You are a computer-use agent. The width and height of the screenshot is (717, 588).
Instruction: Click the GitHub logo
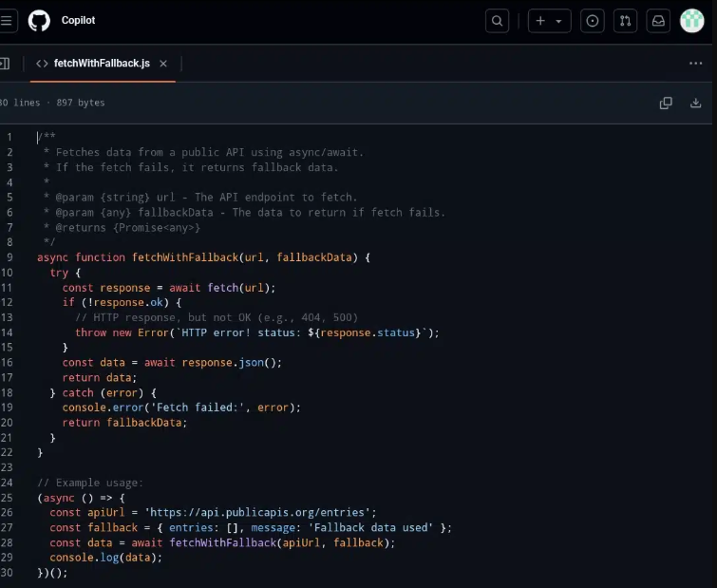pos(39,20)
